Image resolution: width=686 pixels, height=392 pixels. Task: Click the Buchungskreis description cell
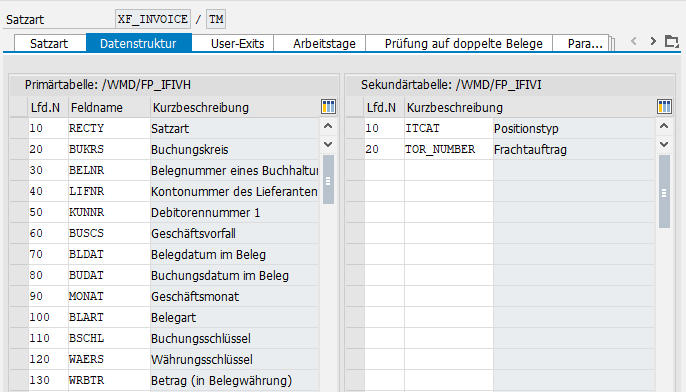(x=234, y=149)
